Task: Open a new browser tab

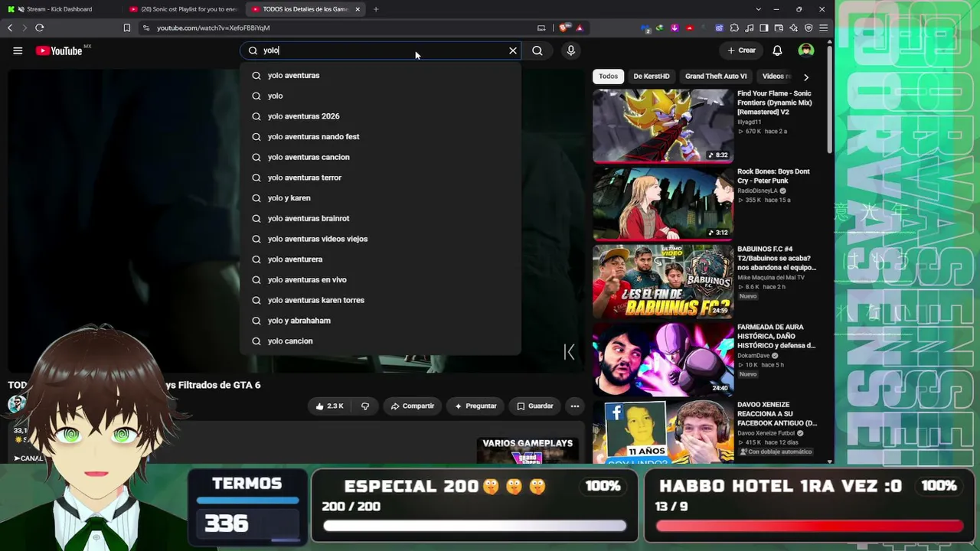Action: pos(376,9)
